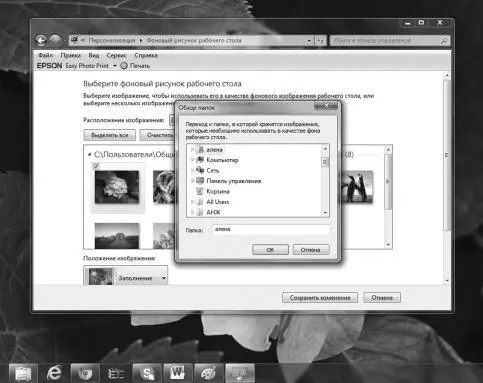Image resolution: width=483 pixels, height=383 pixels.
Task: Click the Forward navigation arrow button
Action: pos(56,41)
